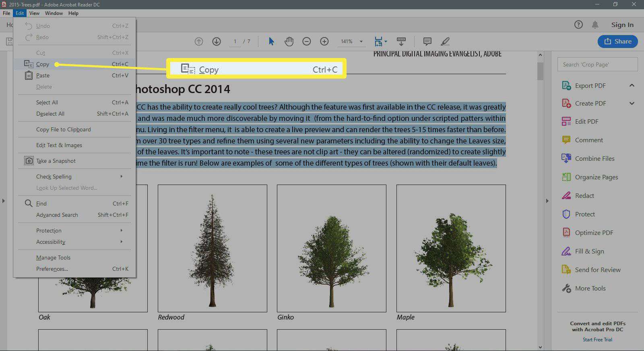The width and height of the screenshot is (644, 351).
Task: Open the fit page options dropdown arrow
Action: click(x=386, y=42)
